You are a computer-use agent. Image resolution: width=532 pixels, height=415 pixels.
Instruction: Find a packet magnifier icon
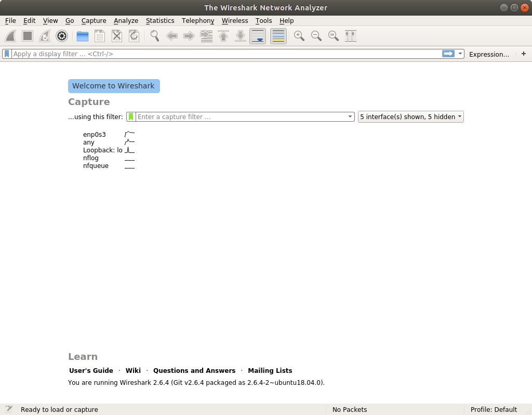tap(155, 36)
